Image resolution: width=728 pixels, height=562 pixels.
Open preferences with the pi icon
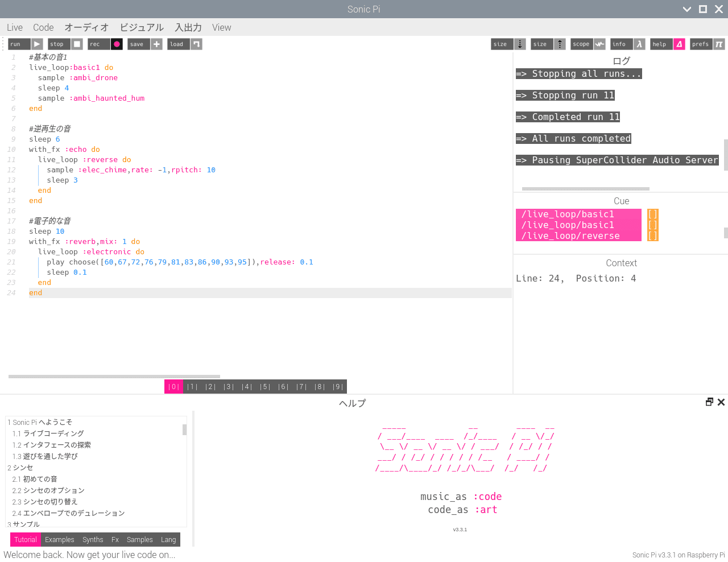(x=719, y=44)
